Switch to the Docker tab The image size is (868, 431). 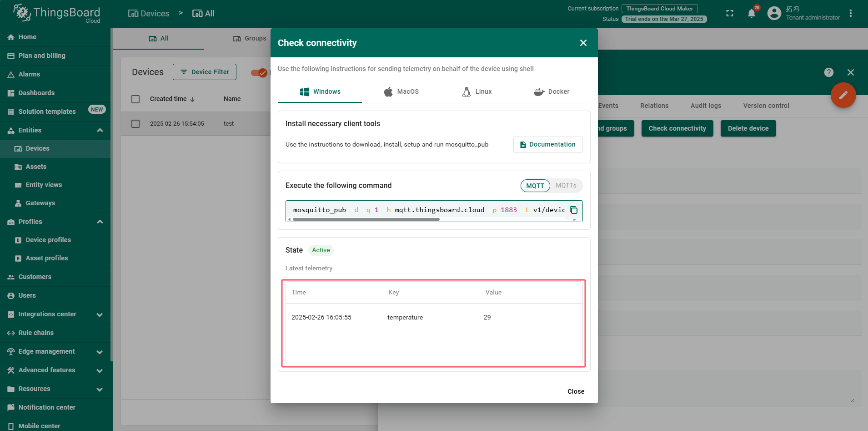tap(552, 91)
